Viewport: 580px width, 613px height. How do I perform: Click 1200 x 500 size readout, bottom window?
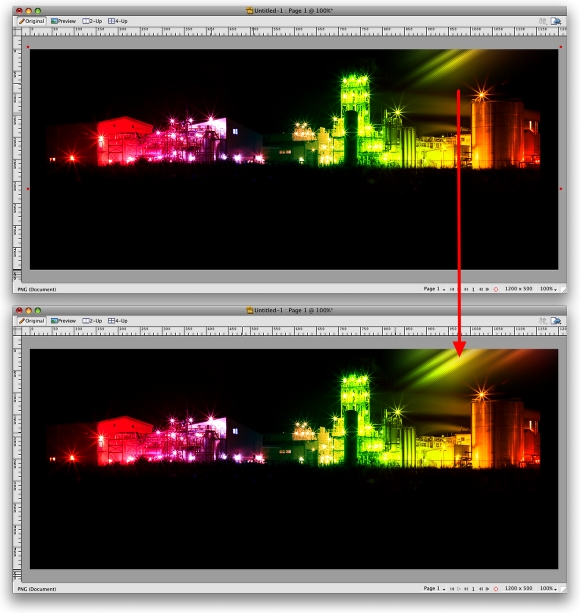point(519,588)
